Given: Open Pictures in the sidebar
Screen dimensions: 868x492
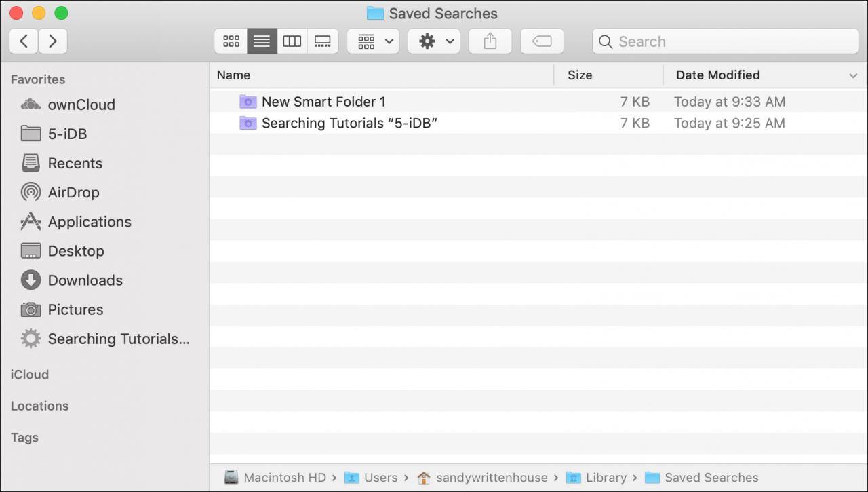Looking at the screenshot, I should pyautogui.click(x=75, y=309).
